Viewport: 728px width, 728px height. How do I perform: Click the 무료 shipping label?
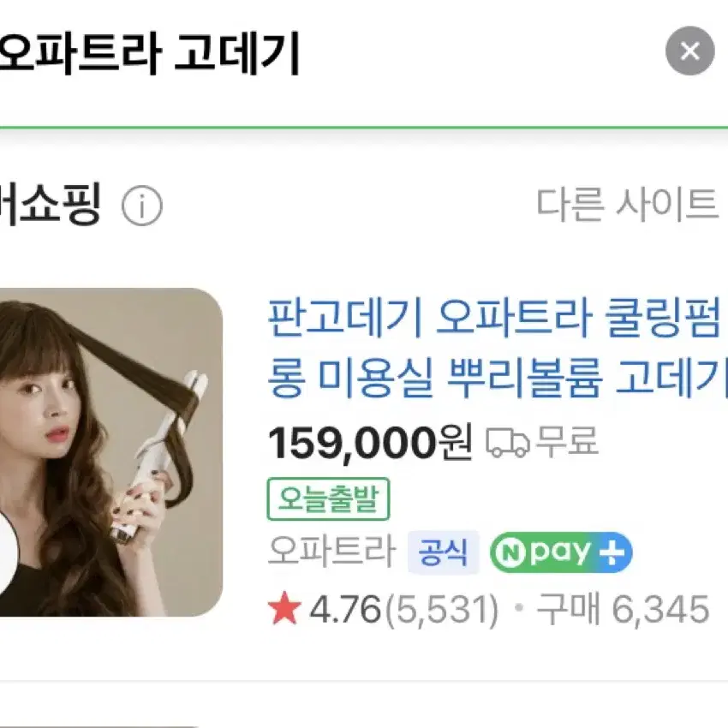tap(567, 440)
